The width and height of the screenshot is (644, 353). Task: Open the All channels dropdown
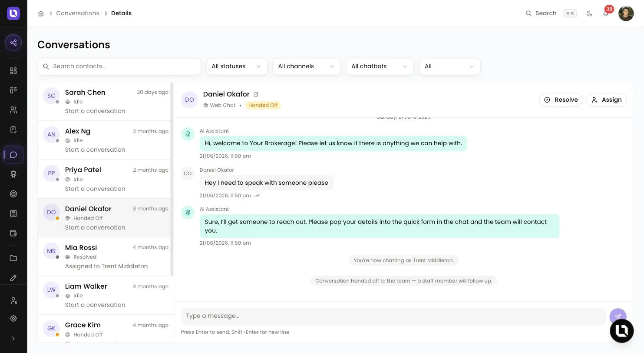click(307, 67)
